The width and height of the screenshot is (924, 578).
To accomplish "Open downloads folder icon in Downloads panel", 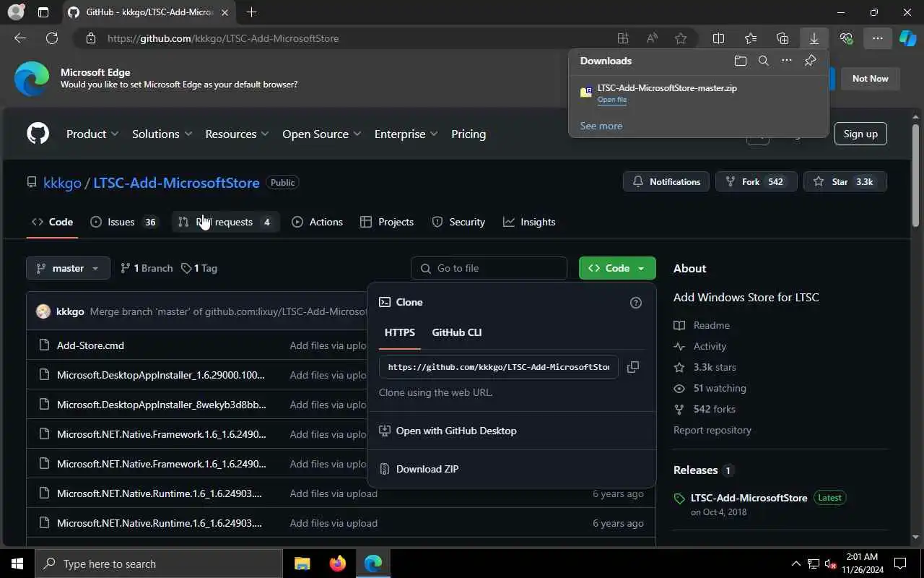I will pyautogui.click(x=740, y=61).
